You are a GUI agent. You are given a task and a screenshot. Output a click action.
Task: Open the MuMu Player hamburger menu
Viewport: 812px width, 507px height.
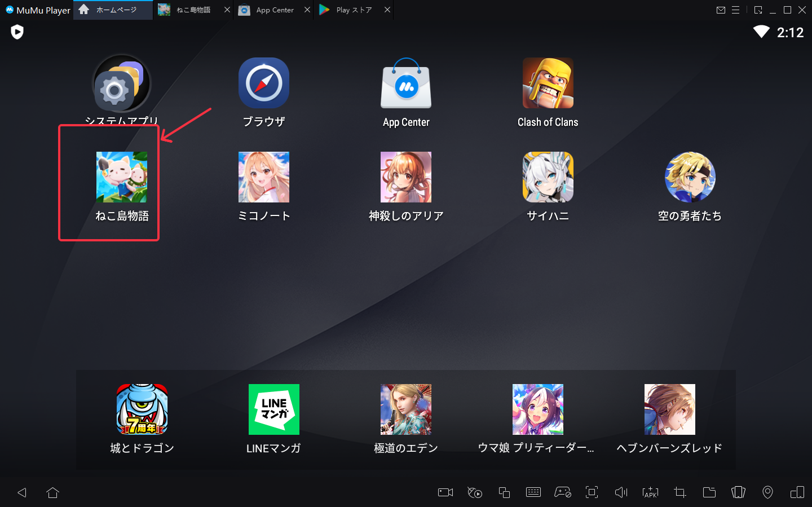point(735,10)
